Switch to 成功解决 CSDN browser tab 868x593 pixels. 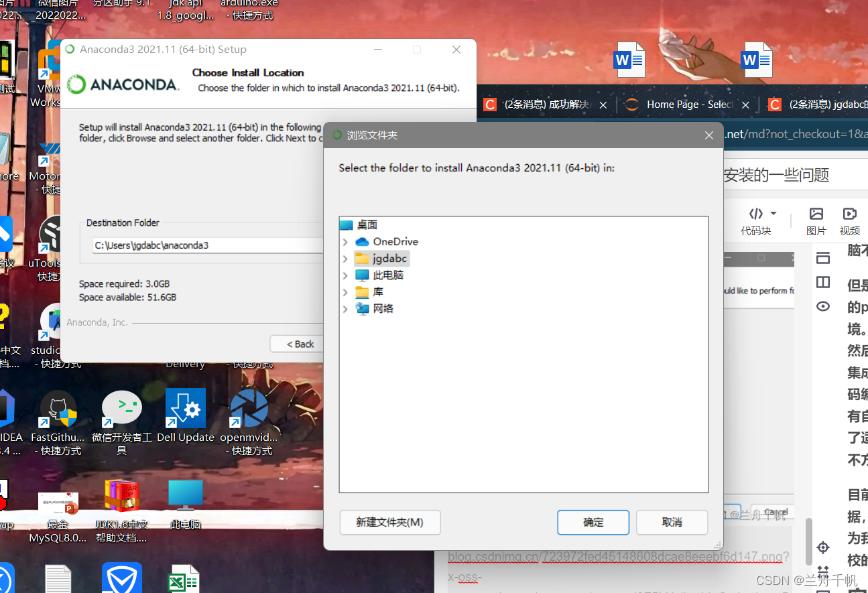[546, 105]
